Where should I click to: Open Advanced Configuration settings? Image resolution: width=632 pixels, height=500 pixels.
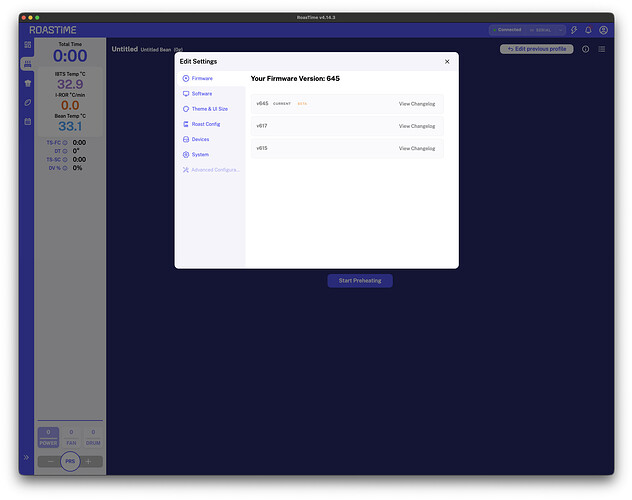pos(211,170)
